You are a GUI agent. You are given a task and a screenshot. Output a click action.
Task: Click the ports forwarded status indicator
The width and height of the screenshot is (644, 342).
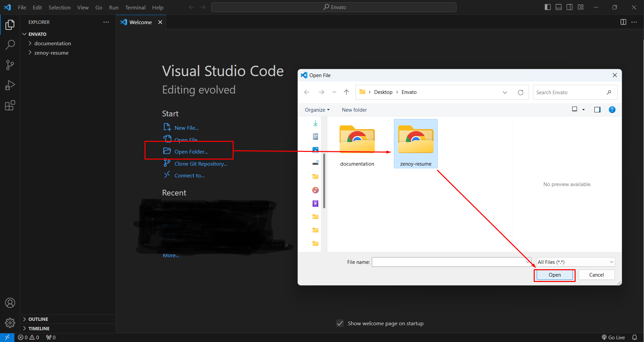click(51, 337)
